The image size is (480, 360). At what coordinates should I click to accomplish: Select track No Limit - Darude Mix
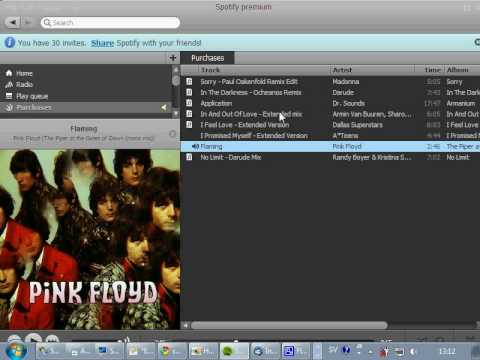[x=230, y=157]
